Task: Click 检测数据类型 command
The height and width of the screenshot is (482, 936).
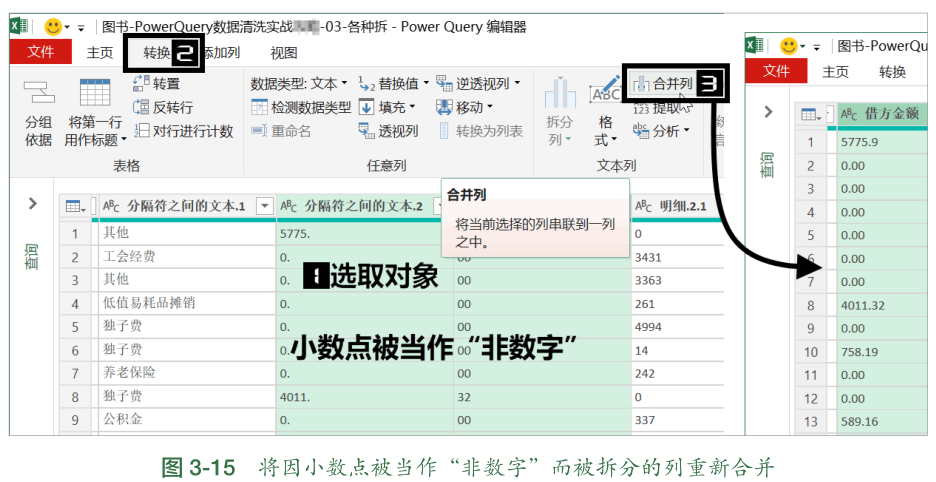Action: pyautogui.click(x=301, y=107)
